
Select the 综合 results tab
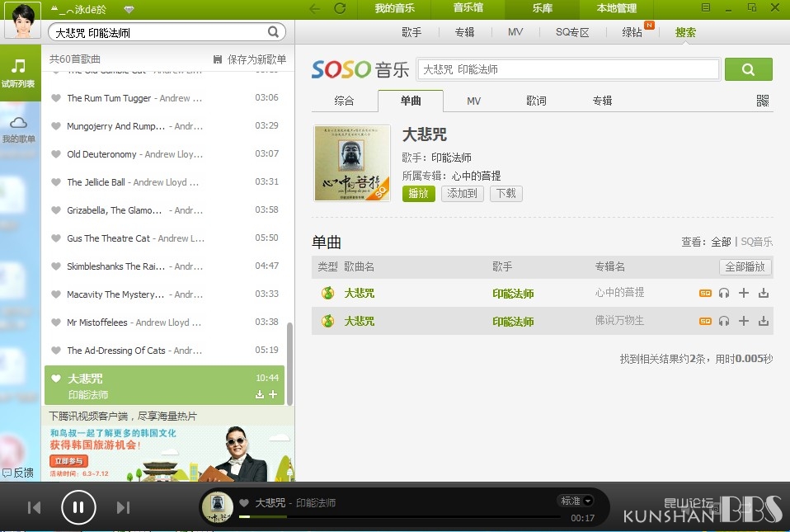point(344,101)
